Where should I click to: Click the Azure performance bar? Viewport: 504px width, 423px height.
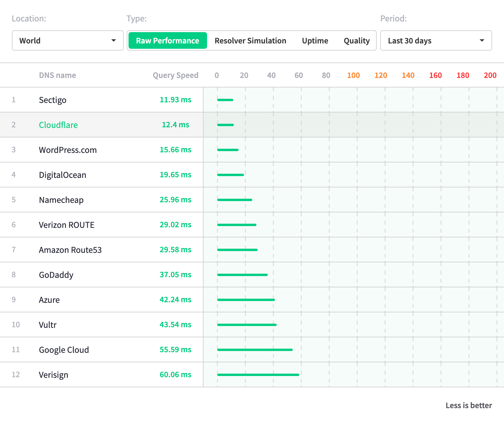[x=246, y=300]
